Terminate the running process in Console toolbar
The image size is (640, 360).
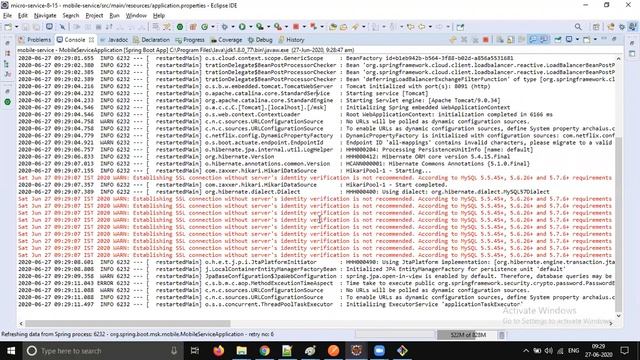[x=486, y=40]
